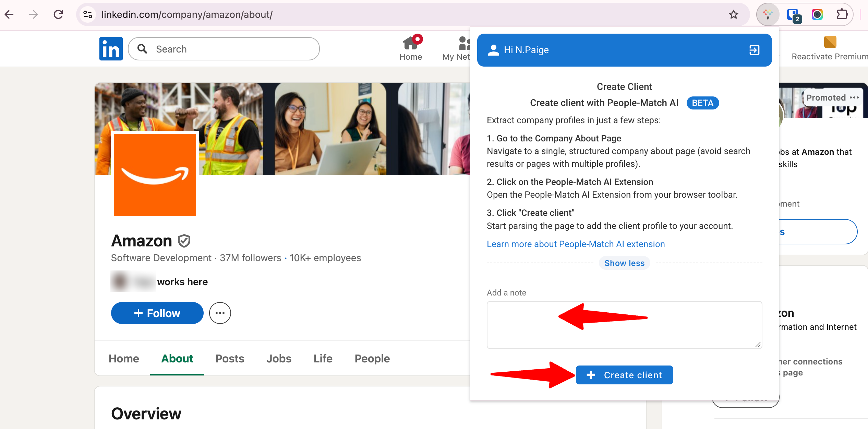Click the Promoted label
The image size is (868, 429).
826,97
